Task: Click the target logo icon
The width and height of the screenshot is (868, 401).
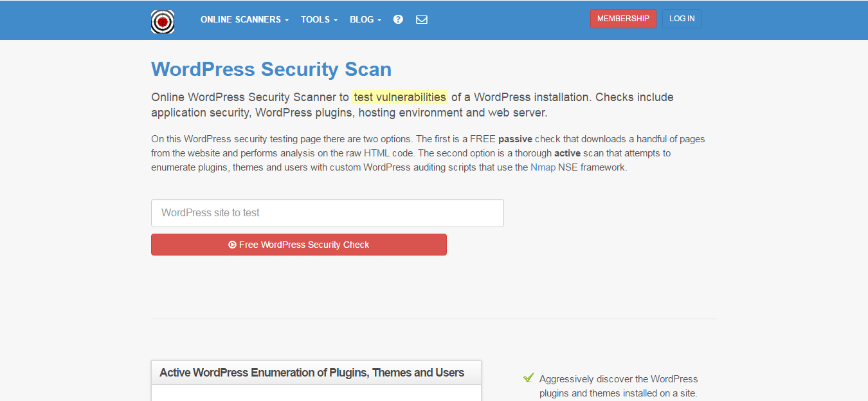Action: pyautogui.click(x=163, y=21)
